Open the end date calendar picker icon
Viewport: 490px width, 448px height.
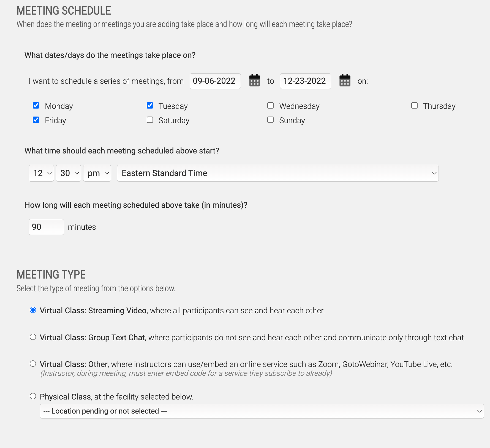coord(345,80)
